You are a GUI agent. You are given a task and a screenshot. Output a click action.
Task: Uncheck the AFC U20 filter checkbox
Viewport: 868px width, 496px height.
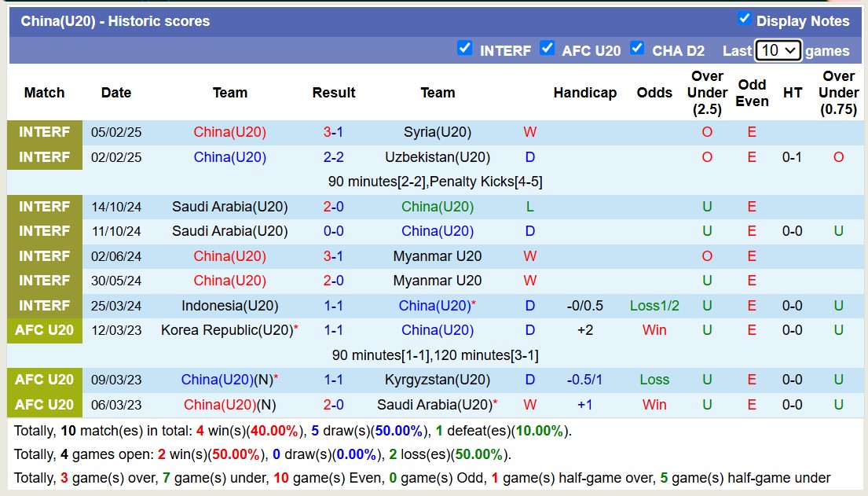(548, 49)
